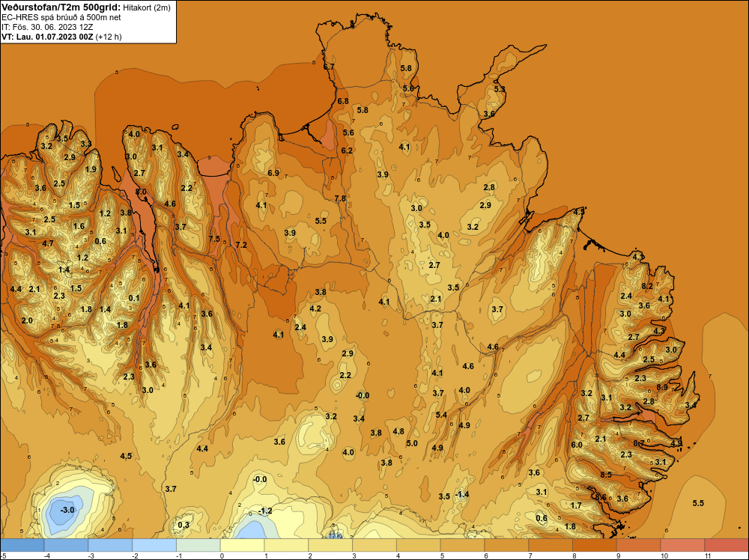Click the 8.2 temperature reading

(x=647, y=286)
